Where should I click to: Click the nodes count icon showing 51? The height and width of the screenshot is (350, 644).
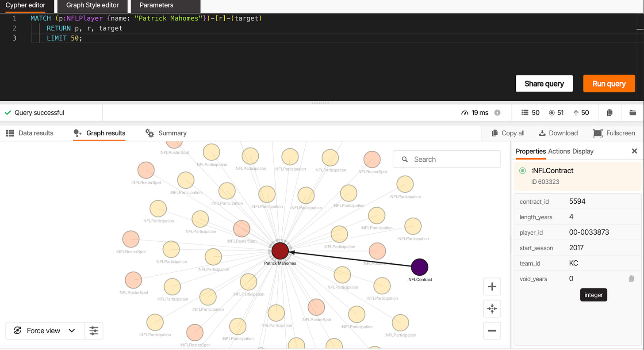(x=552, y=113)
